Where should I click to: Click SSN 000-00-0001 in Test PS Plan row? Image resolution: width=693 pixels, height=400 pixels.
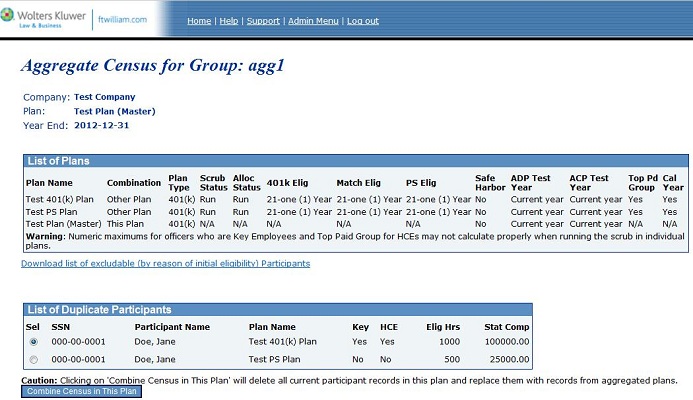pos(78,359)
